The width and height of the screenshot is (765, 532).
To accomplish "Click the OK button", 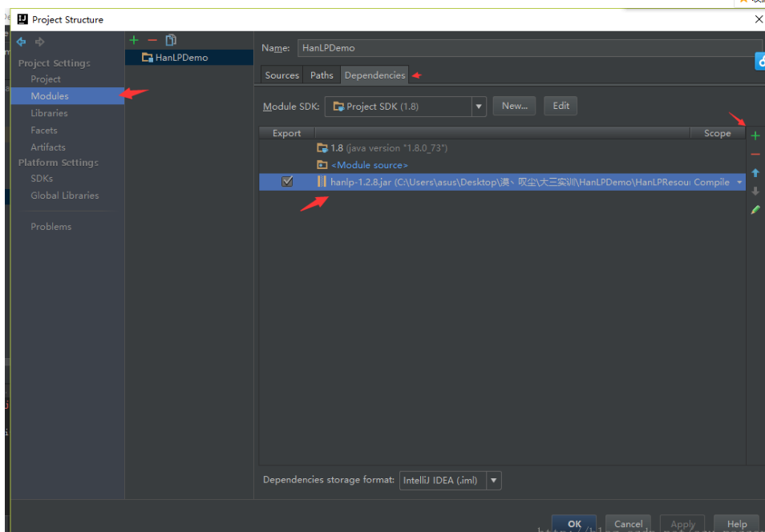I will 574,523.
